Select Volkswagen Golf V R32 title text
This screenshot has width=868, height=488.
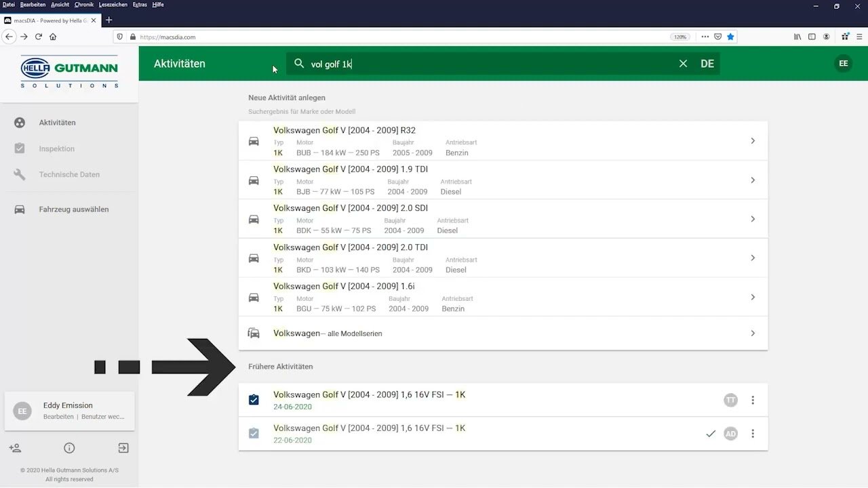coord(344,130)
